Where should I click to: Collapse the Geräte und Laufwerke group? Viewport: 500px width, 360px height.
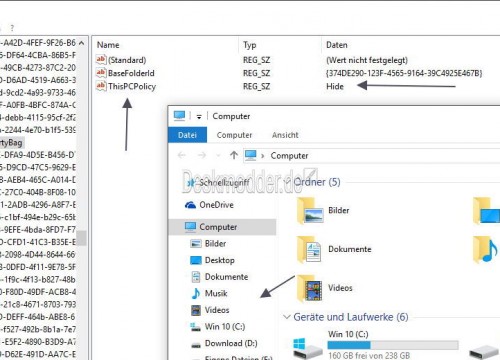(x=286, y=317)
